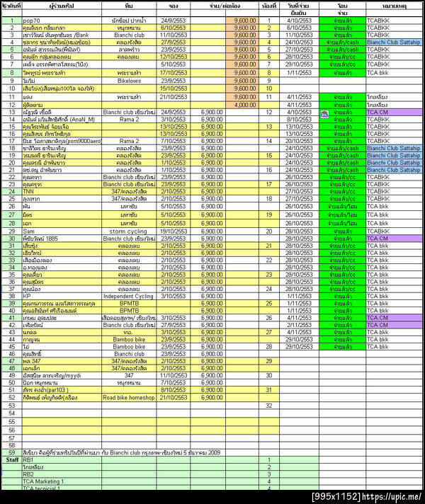Viewport: 425px width, 504px height.
Task: Click the purple 'TCA CM' cell in row 13
Action: point(394,112)
